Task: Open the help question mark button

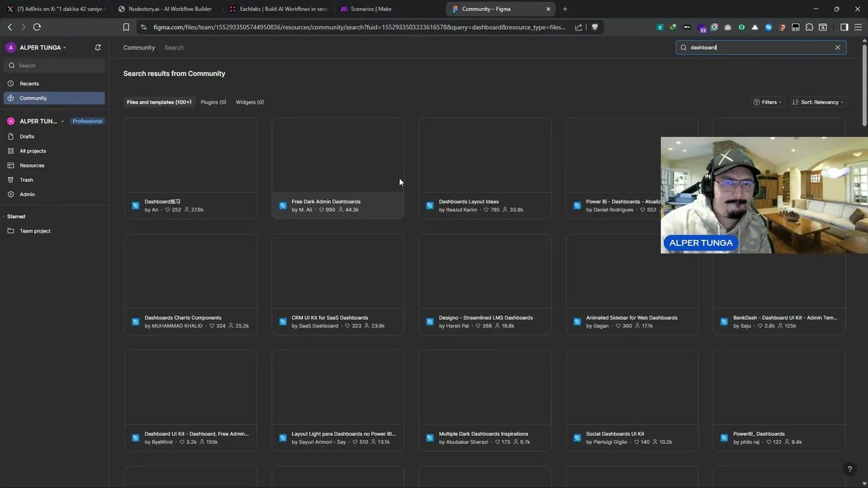Action: (x=850, y=469)
